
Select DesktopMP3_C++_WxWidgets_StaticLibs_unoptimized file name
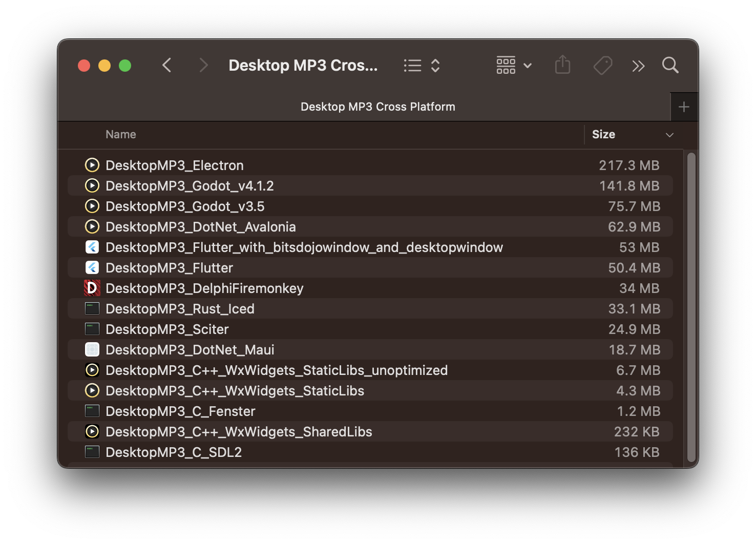click(x=277, y=370)
